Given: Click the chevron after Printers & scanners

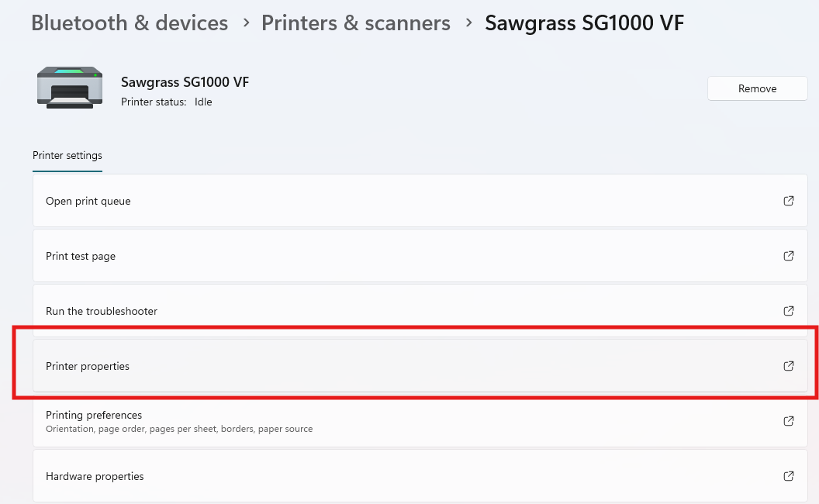Looking at the screenshot, I should point(468,23).
